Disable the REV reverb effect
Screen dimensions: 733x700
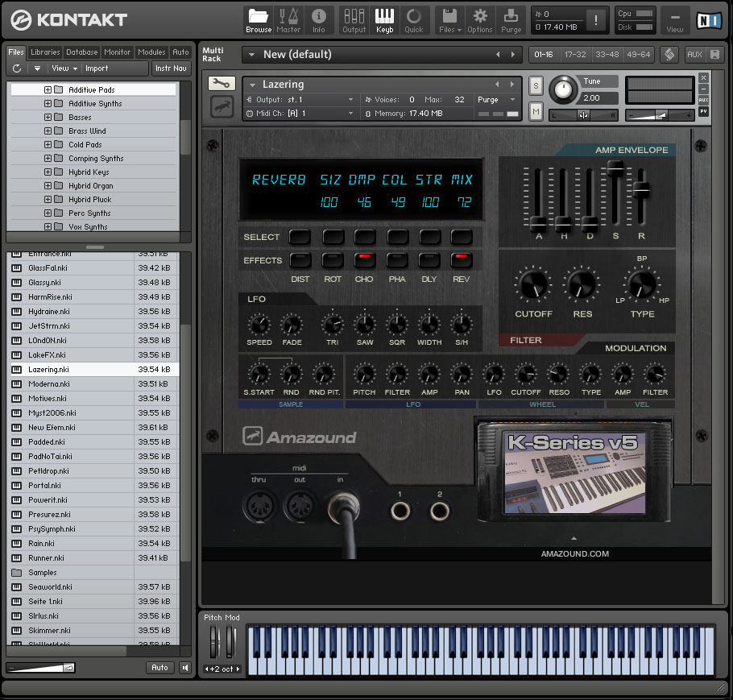click(462, 260)
